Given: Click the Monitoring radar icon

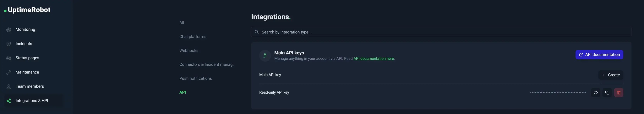Looking at the screenshot, I should (9, 30).
